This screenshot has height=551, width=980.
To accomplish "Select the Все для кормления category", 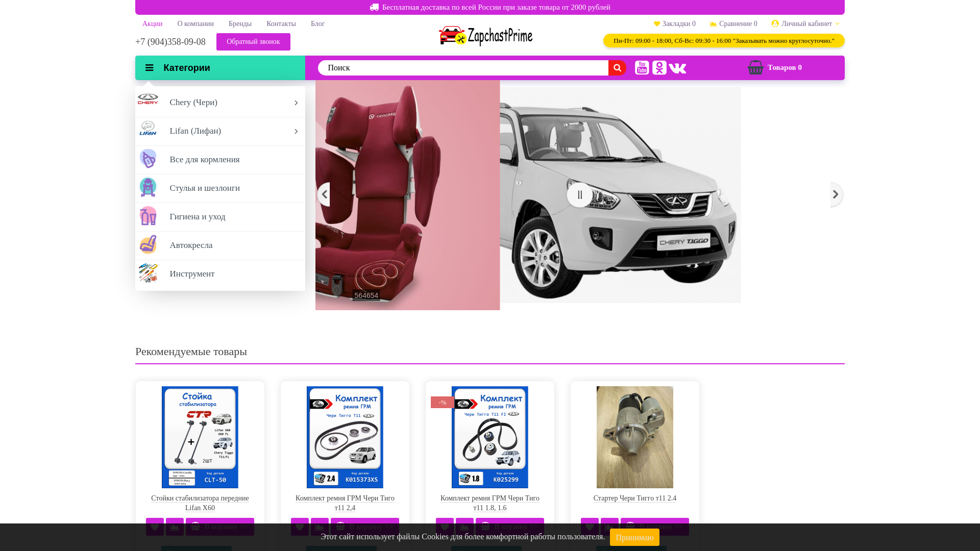I will pyautogui.click(x=220, y=160).
